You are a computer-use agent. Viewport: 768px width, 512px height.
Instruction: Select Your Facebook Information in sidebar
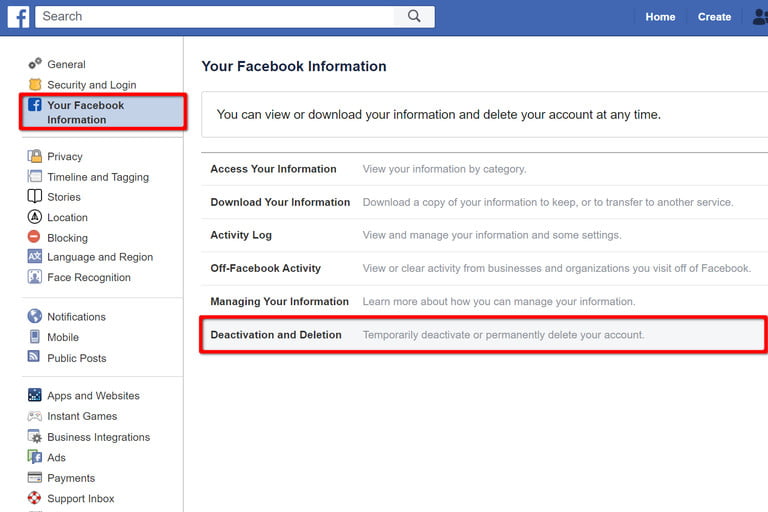(x=85, y=112)
